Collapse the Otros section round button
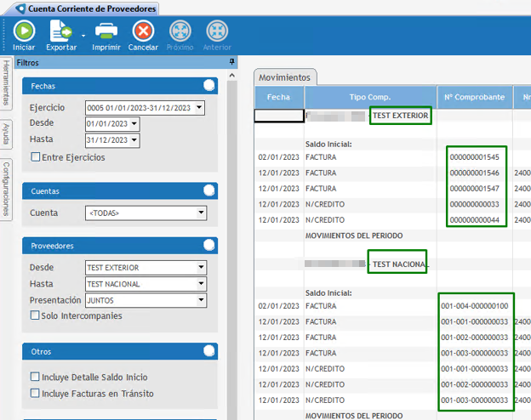This screenshot has height=420, width=531. click(x=209, y=351)
